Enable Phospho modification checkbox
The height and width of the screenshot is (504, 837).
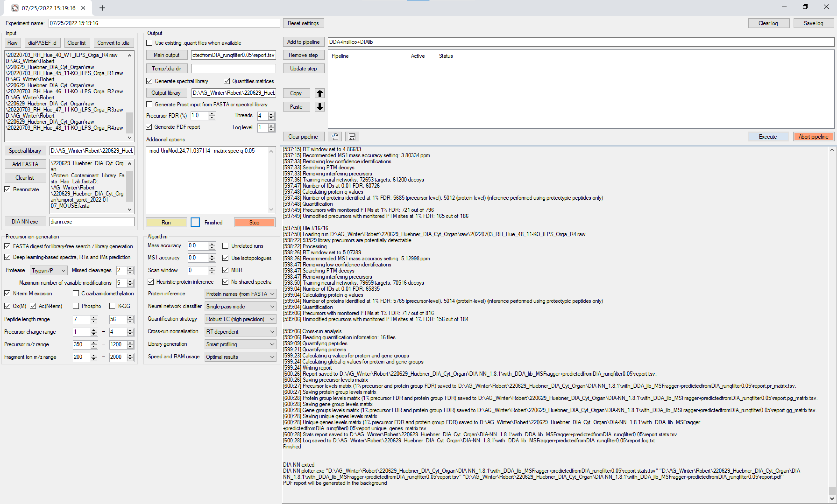tap(76, 306)
